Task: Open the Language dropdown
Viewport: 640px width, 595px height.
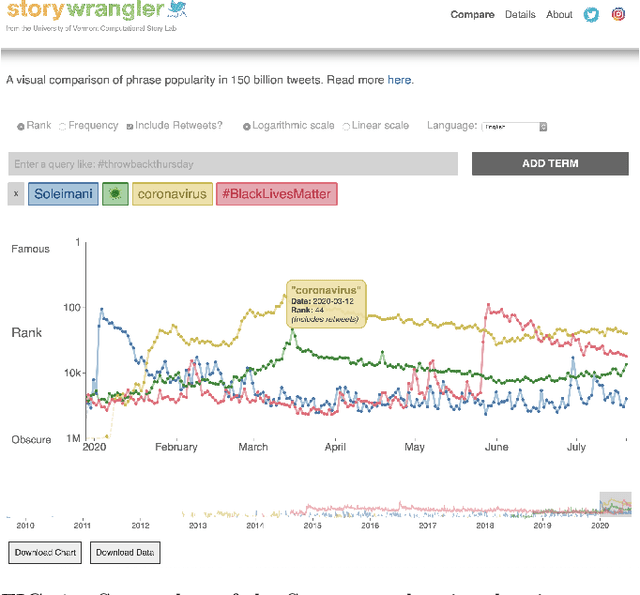Action: 514,127
